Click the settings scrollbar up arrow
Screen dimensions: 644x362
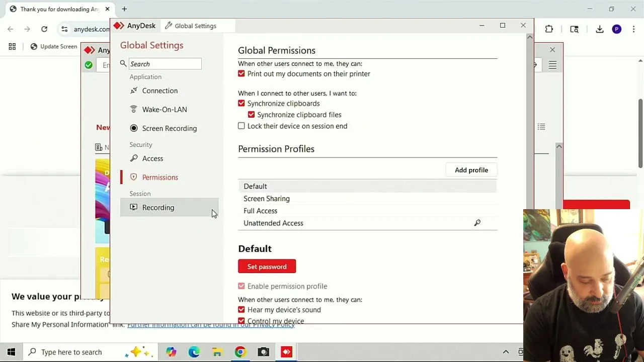[x=529, y=38]
